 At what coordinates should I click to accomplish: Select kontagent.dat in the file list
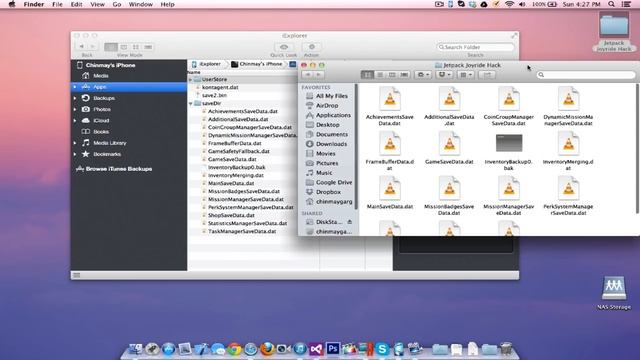tap(220, 87)
